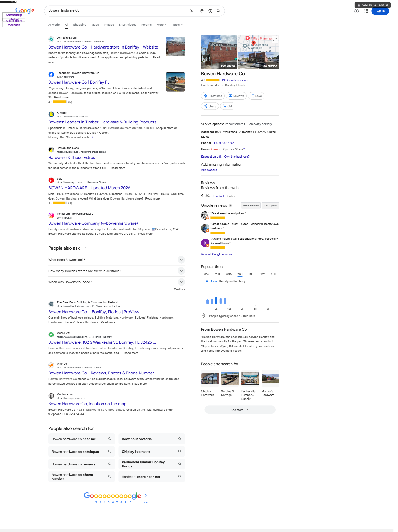Click the Call button
This screenshot has height=532, width=398.
point(228,106)
